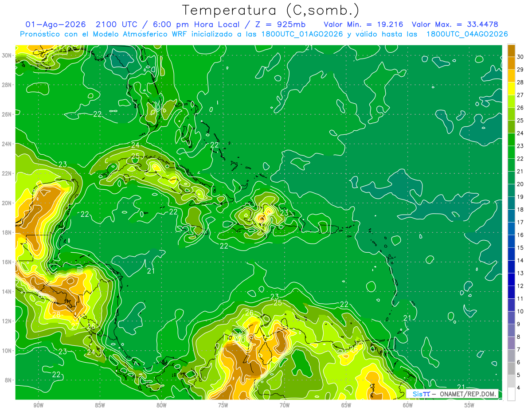Click the '24N' latitude label
This screenshot has width=532, height=411.
(7, 144)
